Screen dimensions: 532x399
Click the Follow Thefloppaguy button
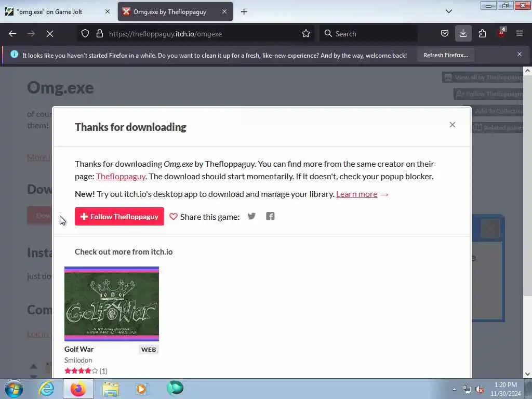(x=119, y=217)
